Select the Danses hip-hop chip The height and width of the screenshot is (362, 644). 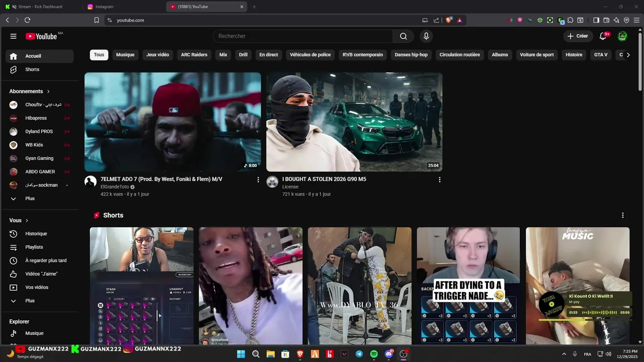pyautogui.click(x=411, y=55)
